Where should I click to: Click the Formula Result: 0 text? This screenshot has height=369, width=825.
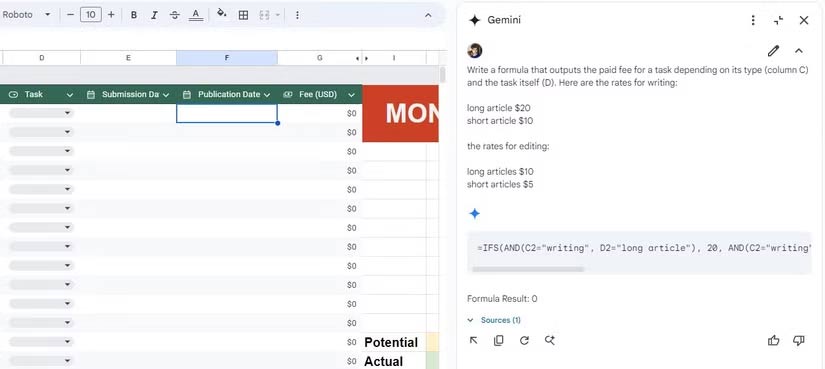[502, 299]
